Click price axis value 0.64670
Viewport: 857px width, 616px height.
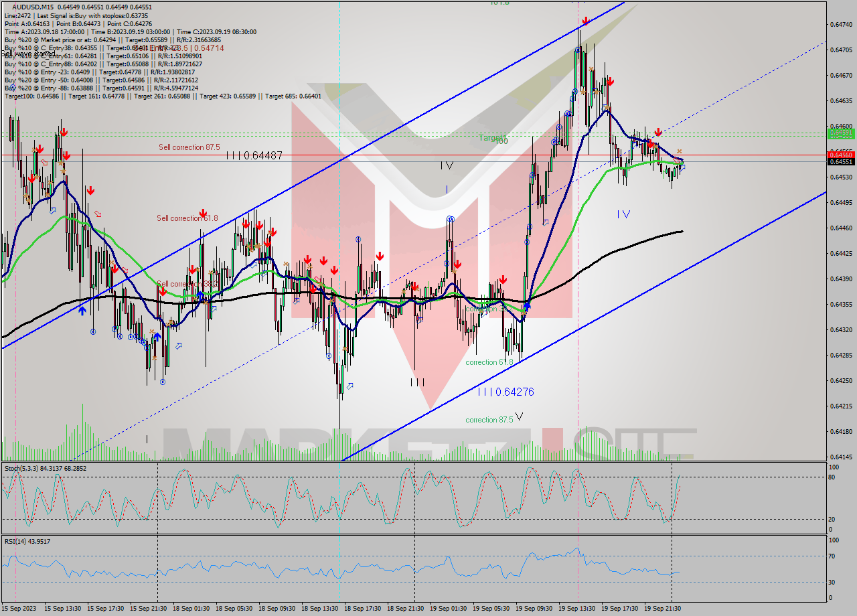pos(841,76)
